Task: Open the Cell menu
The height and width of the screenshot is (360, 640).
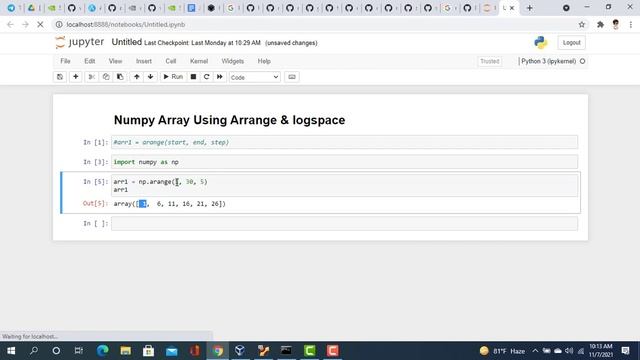Action: [x=171, y=61]
